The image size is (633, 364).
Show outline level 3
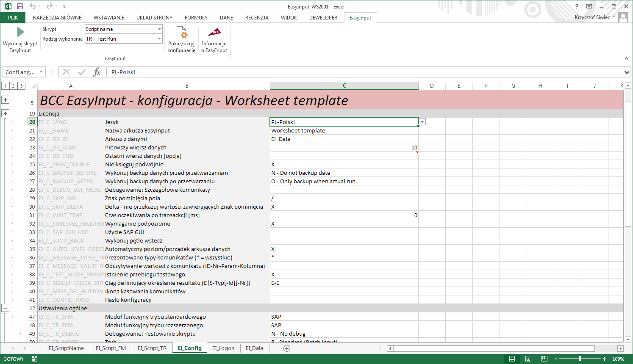22,86
